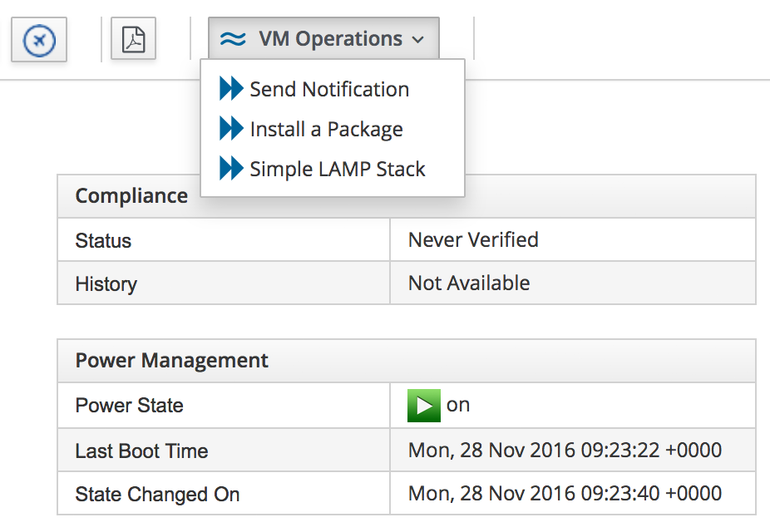Click the PDF download icon button

point(133,40)
